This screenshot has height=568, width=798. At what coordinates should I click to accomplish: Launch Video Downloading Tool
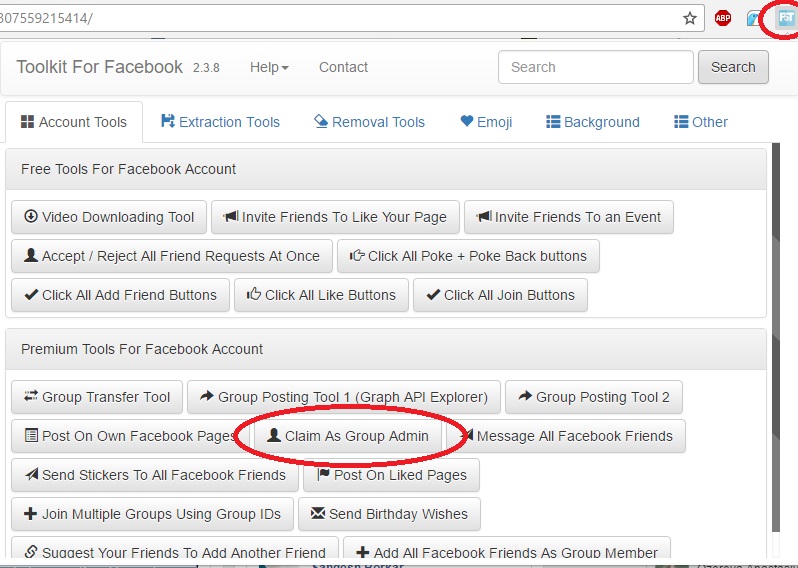tap(109, 217)
